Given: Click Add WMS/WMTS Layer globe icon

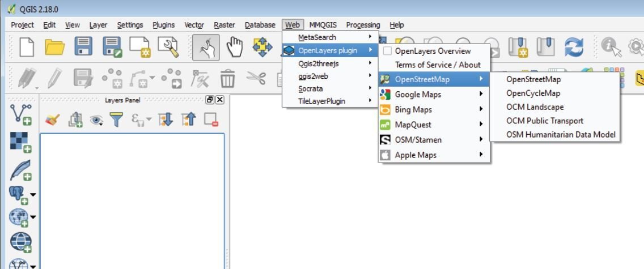Looking at the screenshot, I should (x=19, y=217).
